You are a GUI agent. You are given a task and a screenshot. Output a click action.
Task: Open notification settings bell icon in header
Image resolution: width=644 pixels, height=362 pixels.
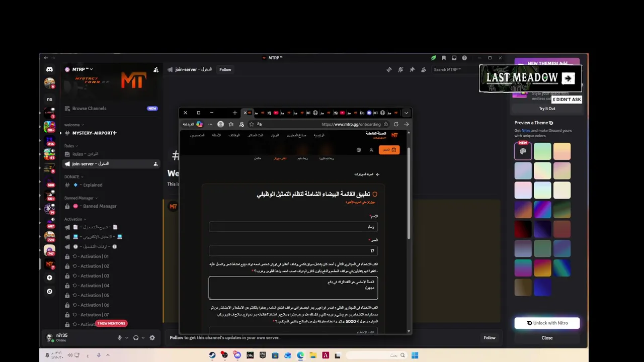(x=400, y=69)
